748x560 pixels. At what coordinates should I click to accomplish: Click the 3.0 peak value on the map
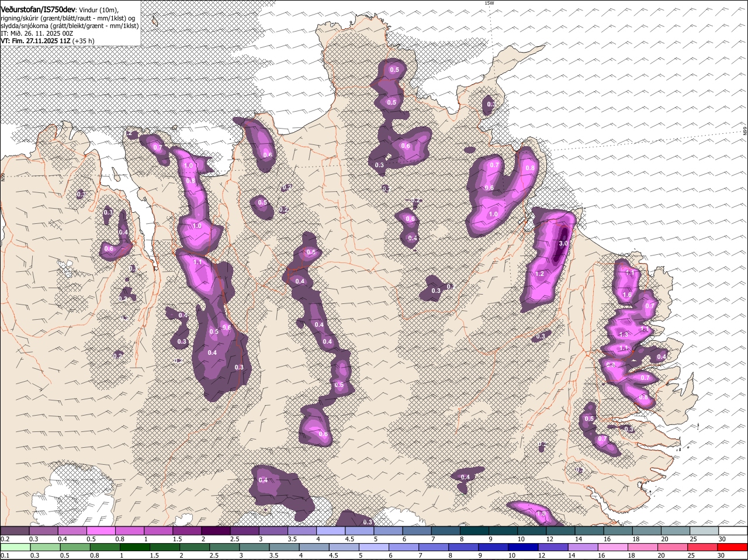[563, 243]
